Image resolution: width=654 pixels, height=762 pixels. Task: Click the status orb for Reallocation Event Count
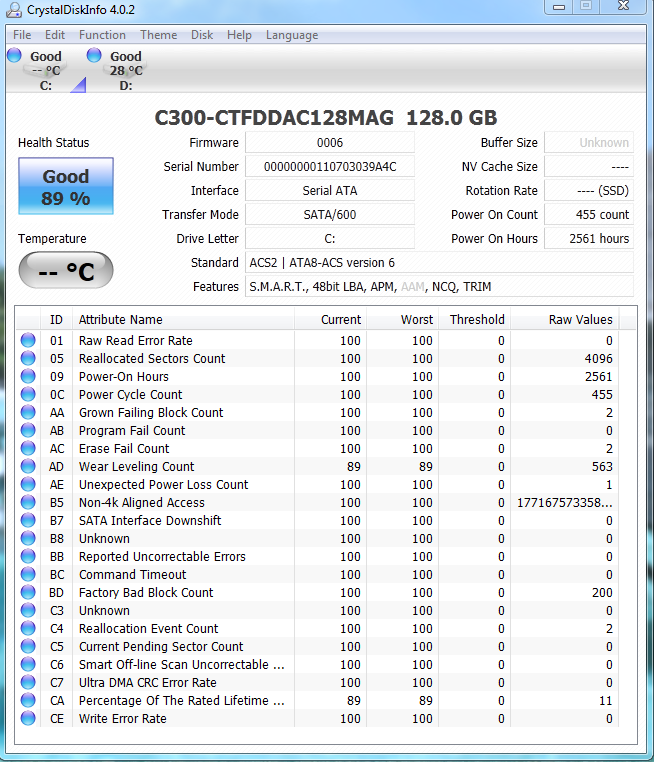pos(28,628)
